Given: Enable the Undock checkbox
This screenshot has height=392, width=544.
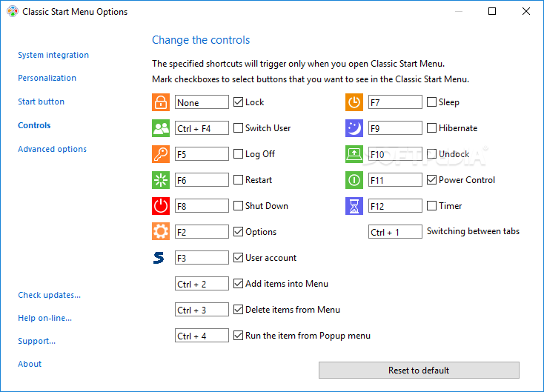Looking at the screenshot, I should [431, 153].
